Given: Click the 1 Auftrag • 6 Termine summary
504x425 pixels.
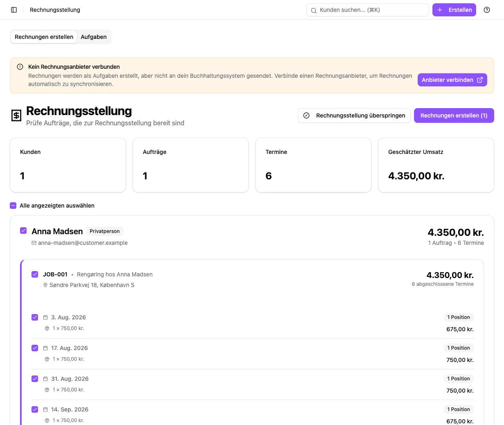Looking at the screenshot, I should pos(456,243).
